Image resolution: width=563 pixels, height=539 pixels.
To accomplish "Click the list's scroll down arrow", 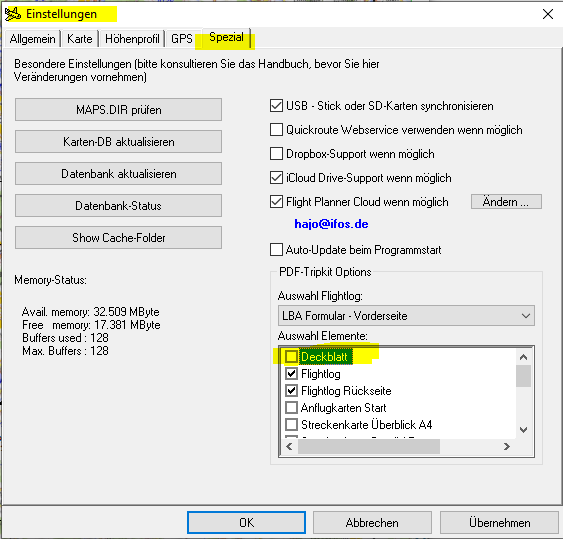I will 523,430.
